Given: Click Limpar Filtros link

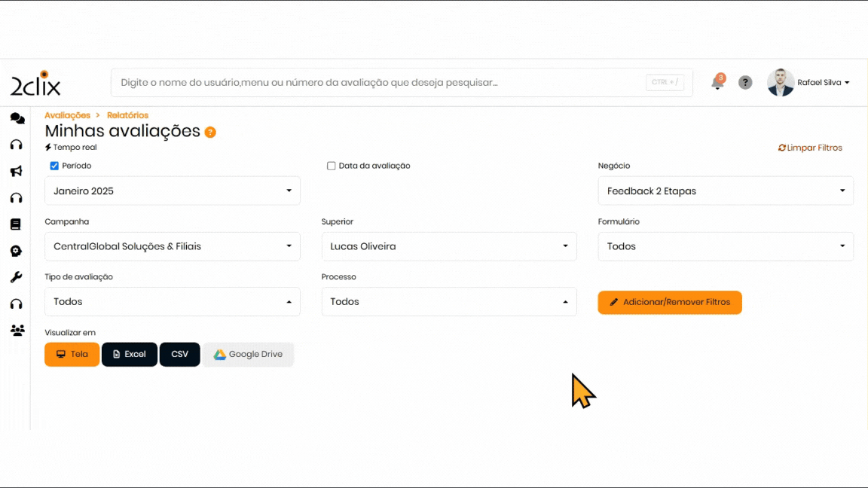Looking at the screenshot, I should (x=810, y=148).
